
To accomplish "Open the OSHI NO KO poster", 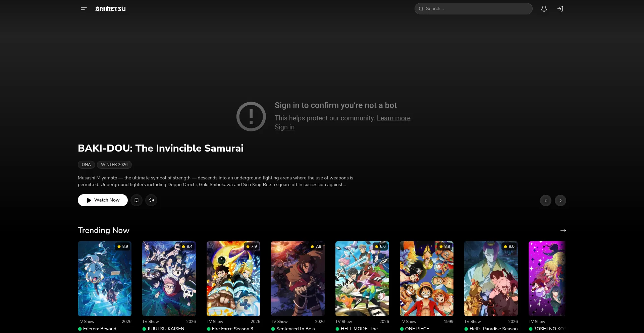I will [547, 279].
